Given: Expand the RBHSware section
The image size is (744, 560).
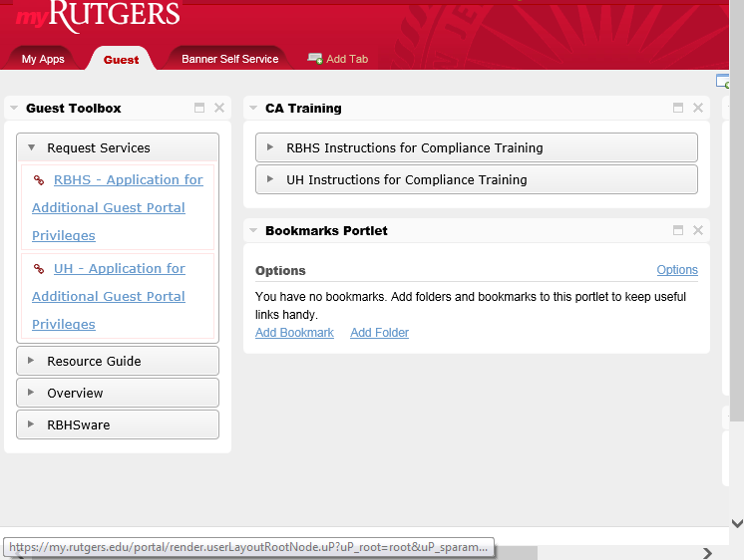Looking at the screenshot, I should pyautogui.click(x=118, y=424).
